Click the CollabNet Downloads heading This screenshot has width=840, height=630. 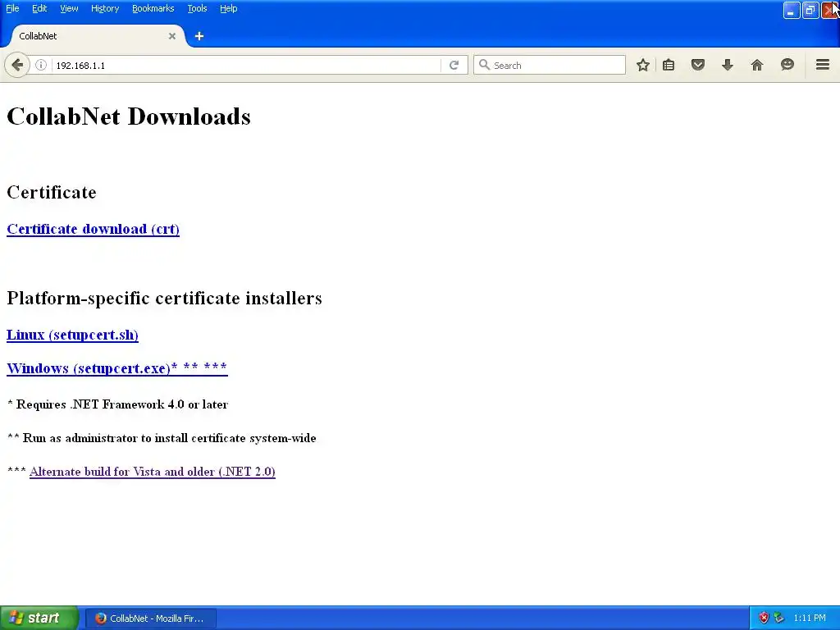[x=129, y=116]
